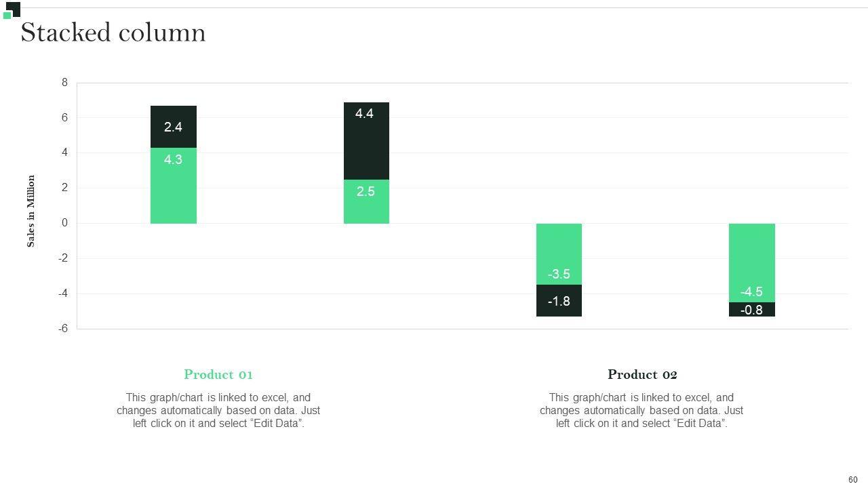
Task: Click the dark bar segment labeled -1.8
Action: pos(559,301)
